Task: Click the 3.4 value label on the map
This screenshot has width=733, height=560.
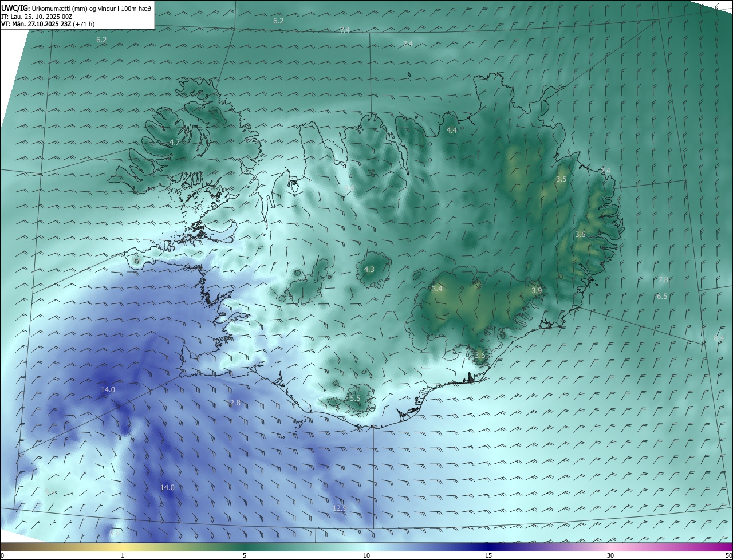Action: (x=437, y=289)
